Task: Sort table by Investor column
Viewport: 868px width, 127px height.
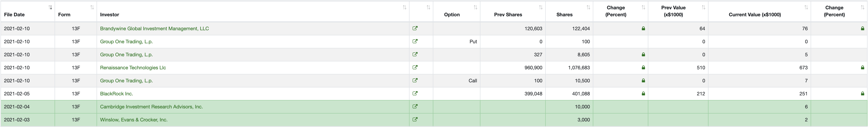Action: (x=404, y=7)
